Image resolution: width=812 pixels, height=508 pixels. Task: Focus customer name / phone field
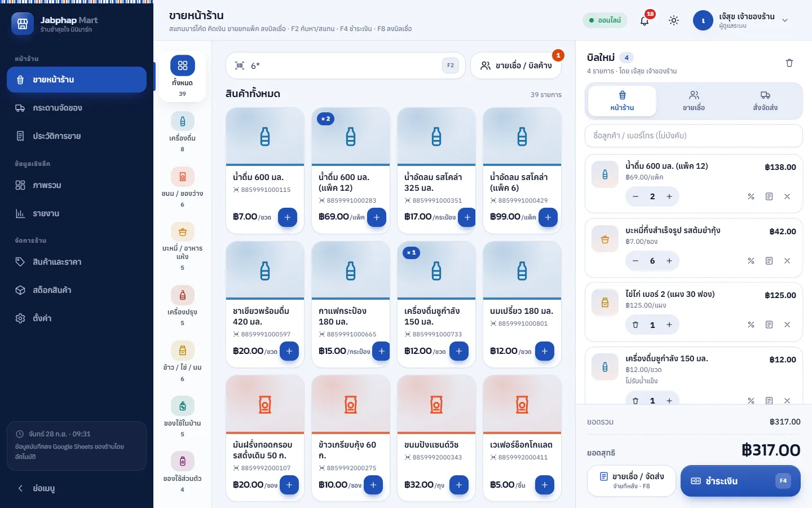click(x=694, y=135)
